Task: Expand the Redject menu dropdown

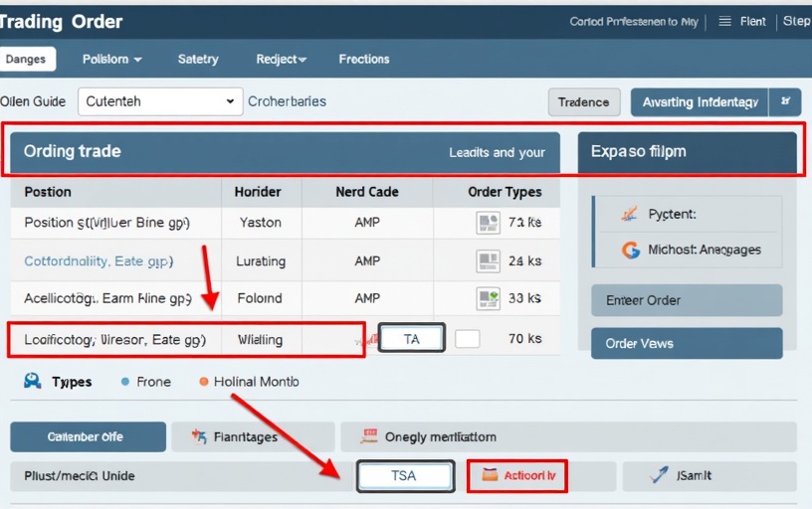Action: (x=281, y=60)
